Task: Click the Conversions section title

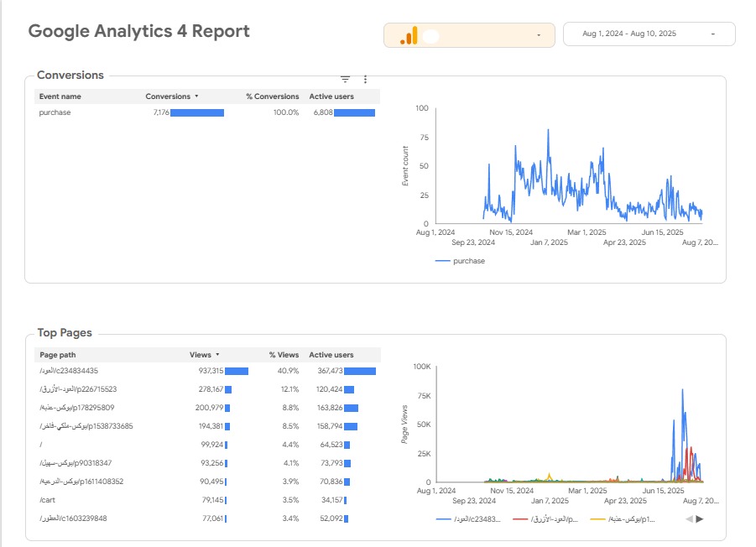Action: point(70,76)
